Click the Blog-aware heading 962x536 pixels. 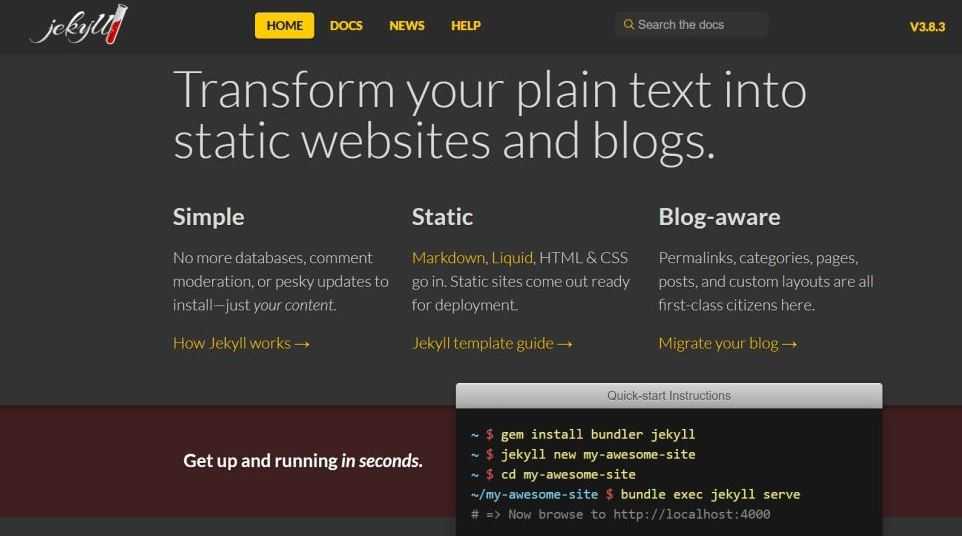[719, 217]
